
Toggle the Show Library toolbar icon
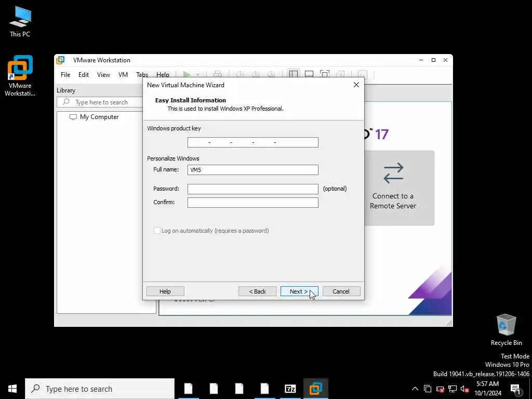294,74
